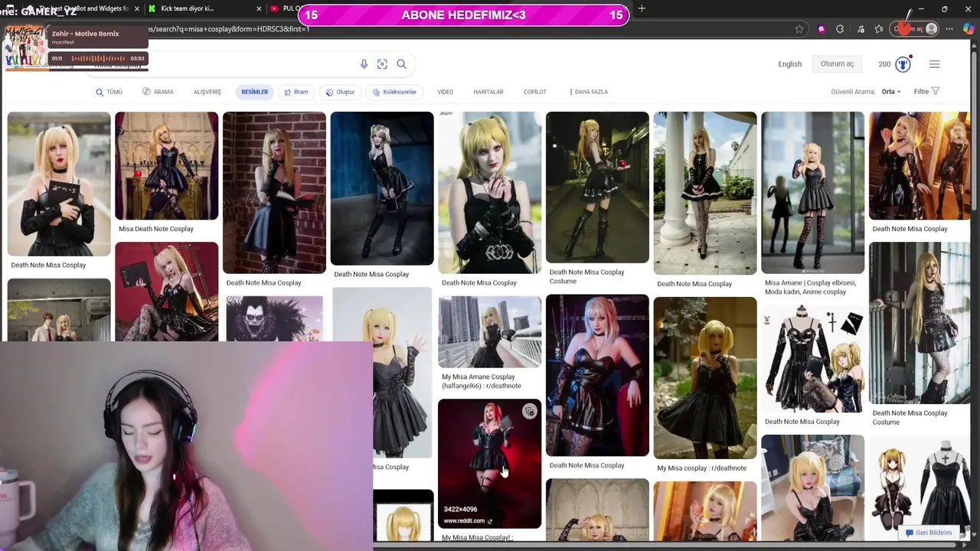Click visual search icon on hovered reddit image

coord(529,412)
